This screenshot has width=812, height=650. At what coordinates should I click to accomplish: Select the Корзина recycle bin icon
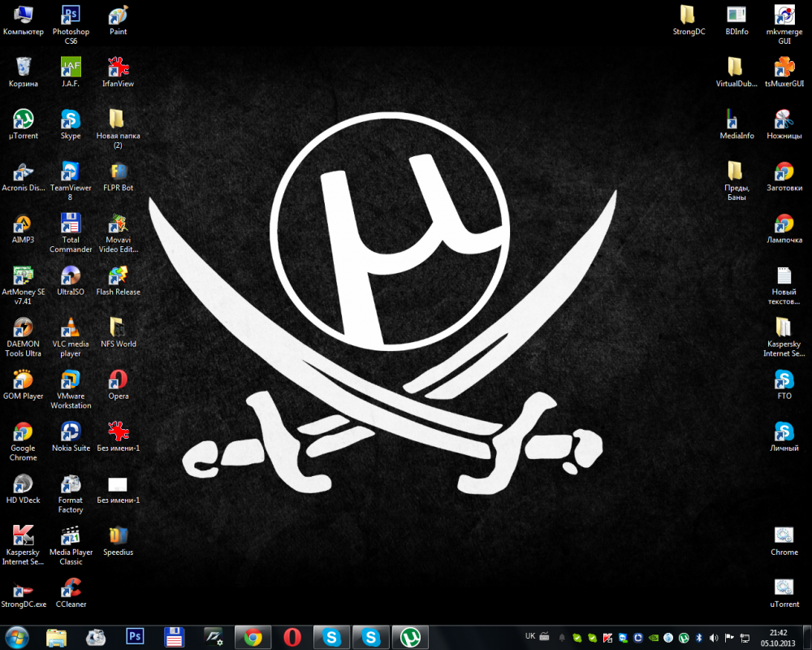pyautogui.click(x=23, y=67)
